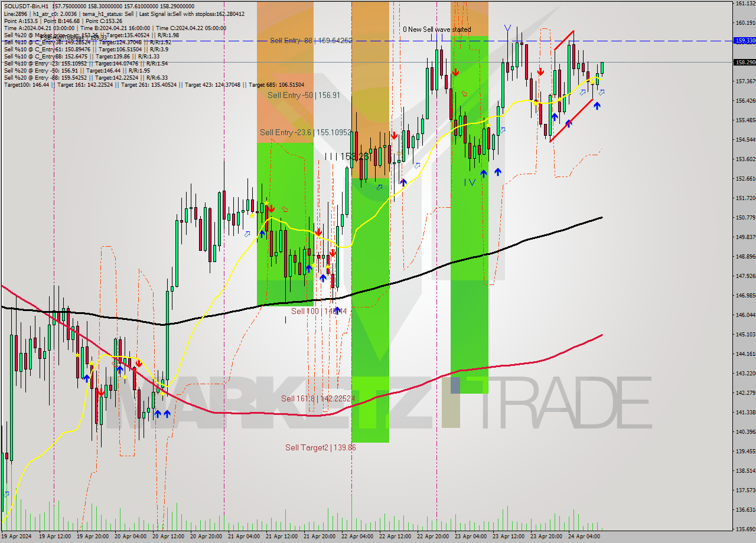Select the 148.896 price axis label
This screenshot has width=756, height=543.
pos(745,256)
